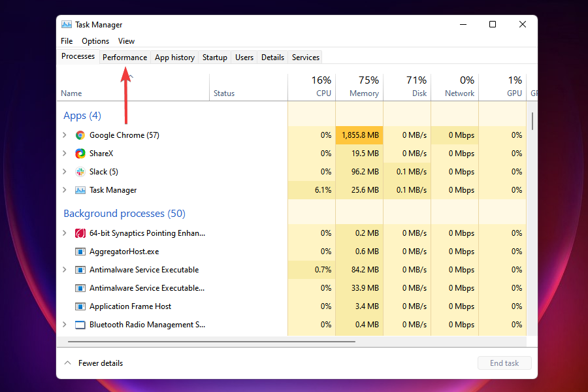Close the Task Manager window
This screenshot has height=392, width=588.
(x=523, y=24)
